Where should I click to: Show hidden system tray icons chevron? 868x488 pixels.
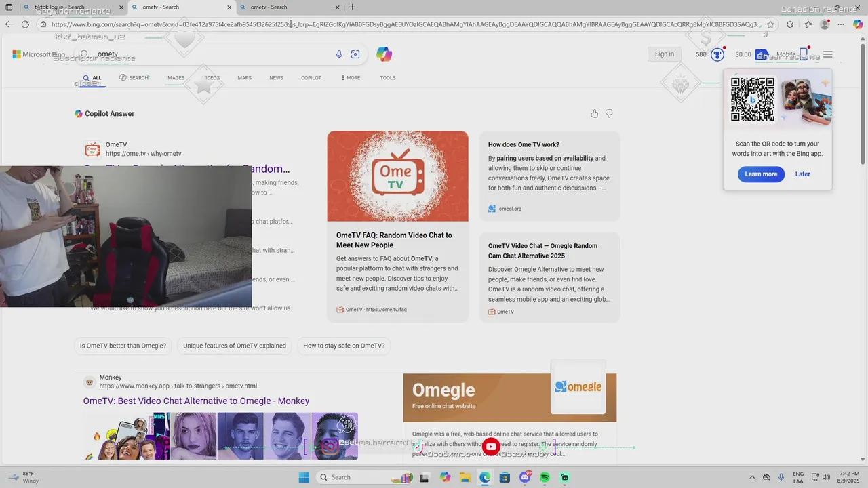[751, 477]
